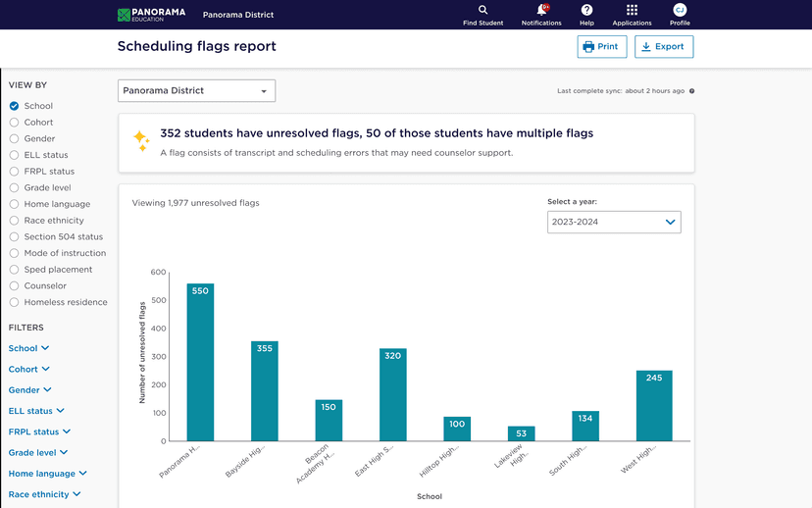The image size is (812, 508).
Task: Click the info icon beside last sync time
Action: click(692, 91)
